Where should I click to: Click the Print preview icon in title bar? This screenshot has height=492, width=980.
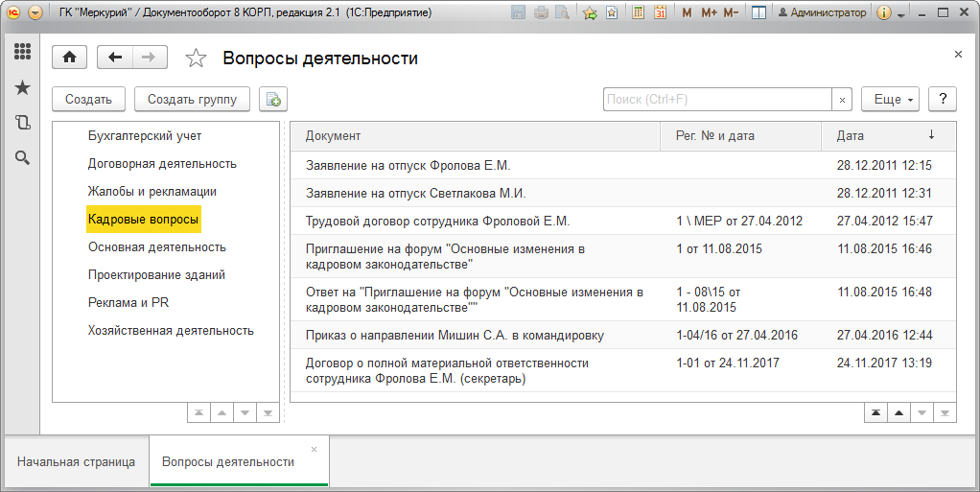pyautogui.click(x=563, y=12)
